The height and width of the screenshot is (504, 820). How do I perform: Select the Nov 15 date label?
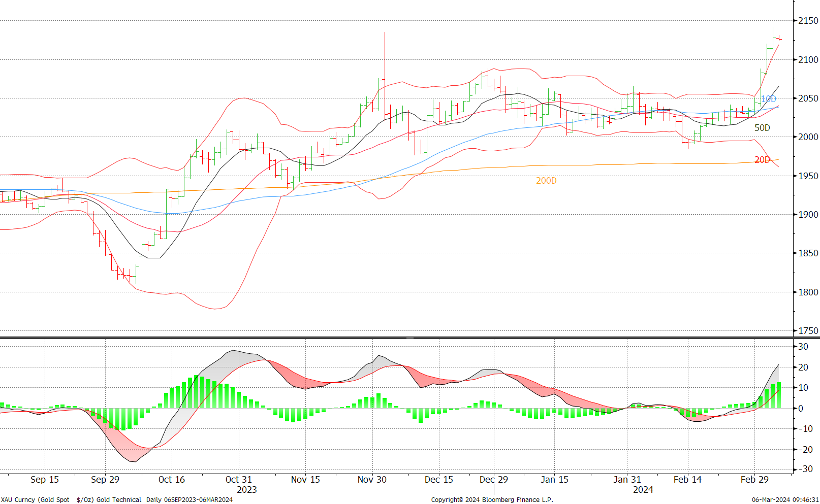pyautogui.click(x=305, y=480)
